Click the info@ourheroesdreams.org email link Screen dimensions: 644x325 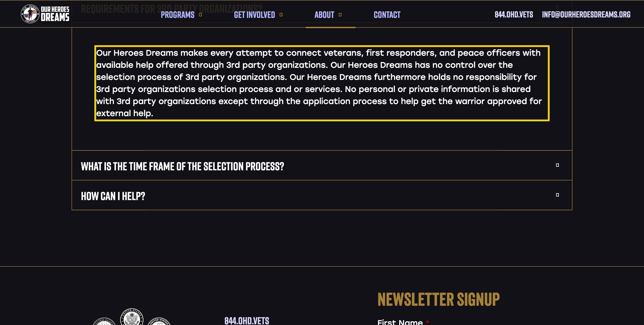(586, 15)
